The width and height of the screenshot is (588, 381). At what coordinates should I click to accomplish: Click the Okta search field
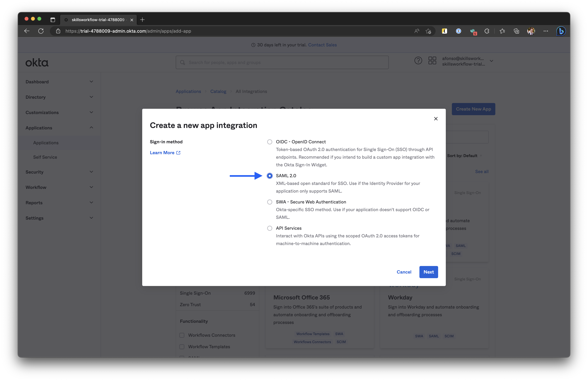pos(282,63)
